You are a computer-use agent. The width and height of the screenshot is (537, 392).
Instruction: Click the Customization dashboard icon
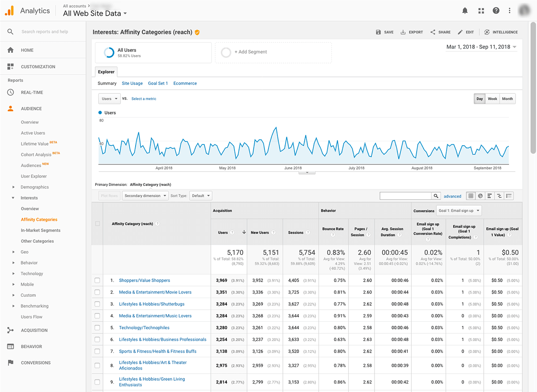point(10,67)
